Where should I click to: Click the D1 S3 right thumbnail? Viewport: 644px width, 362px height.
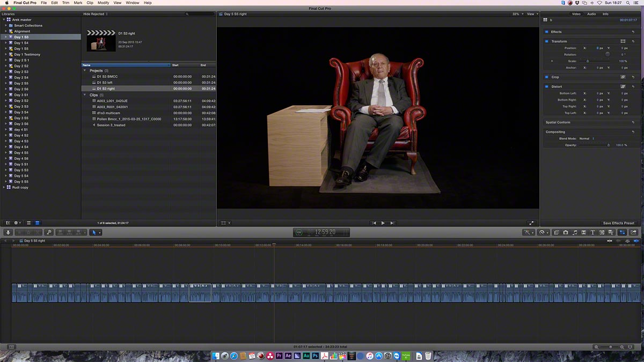pos(101,41)
